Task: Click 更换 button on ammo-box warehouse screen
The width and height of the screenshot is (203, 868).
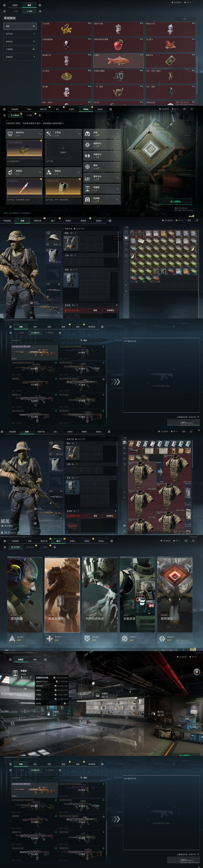Action: tap(95, 310)
